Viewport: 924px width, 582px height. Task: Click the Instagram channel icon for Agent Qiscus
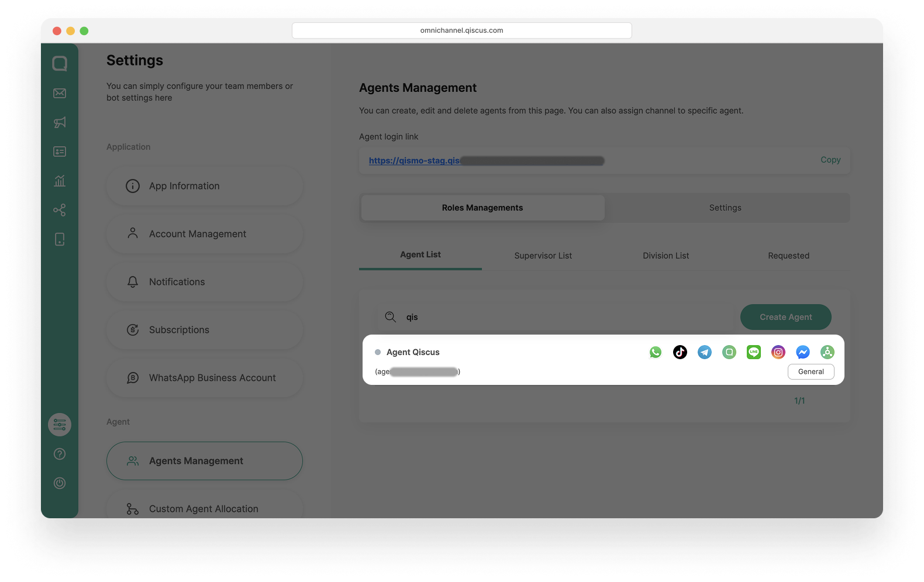tap(778, 352)
